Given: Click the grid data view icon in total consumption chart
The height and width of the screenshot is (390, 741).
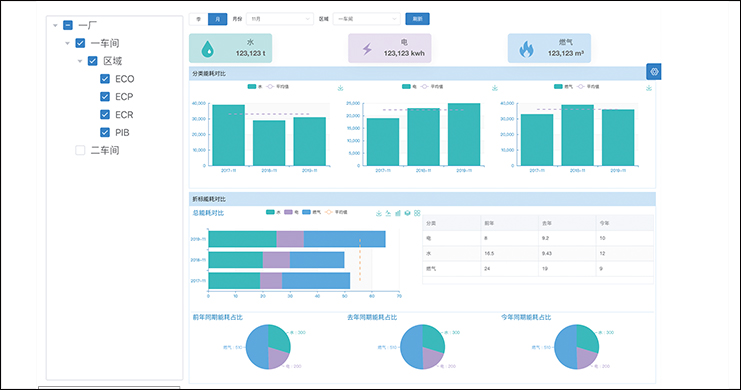Looking at the screenshot, I should [417, 213].
